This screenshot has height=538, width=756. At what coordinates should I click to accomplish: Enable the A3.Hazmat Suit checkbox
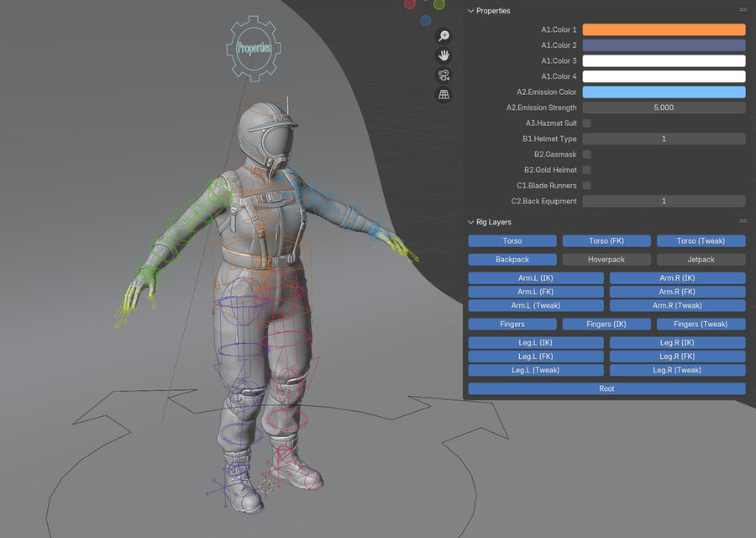tap(585, 123)
